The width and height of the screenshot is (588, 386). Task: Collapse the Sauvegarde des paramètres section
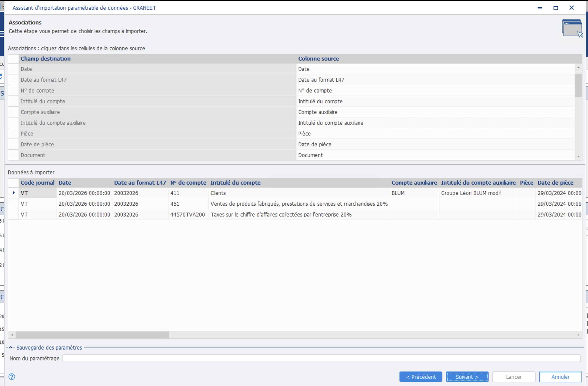pos(11,347)
